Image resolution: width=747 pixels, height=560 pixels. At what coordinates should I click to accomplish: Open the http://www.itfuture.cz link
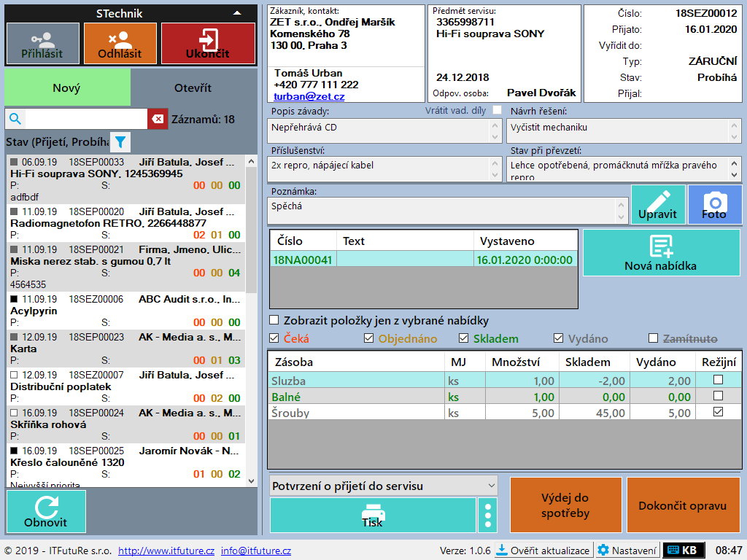click(x=166, y=551)
